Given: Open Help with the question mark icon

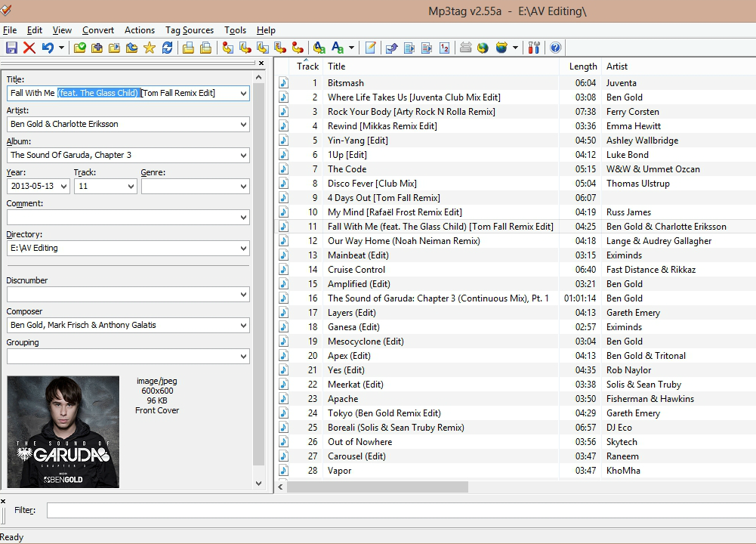Looking at the screenshot, I should pyautogui.click(x=555, y=48).
